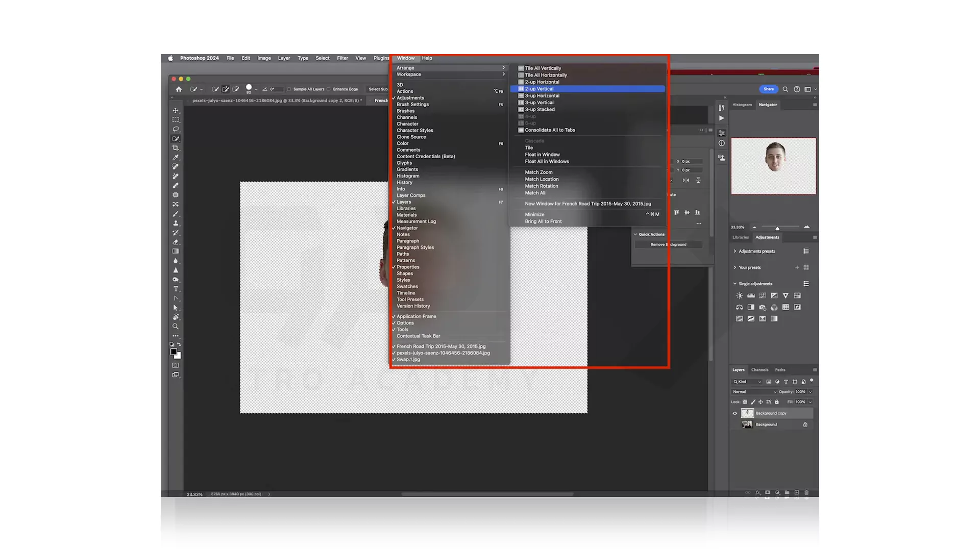The height and width of the screenshot is (551, 980).
Task: Create a new group with the folder icon
Action: pyautogui.click(x=787, y=493)
